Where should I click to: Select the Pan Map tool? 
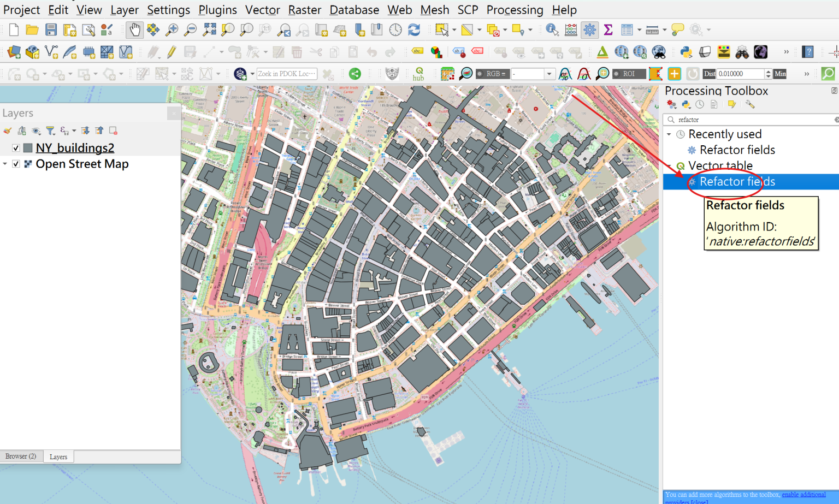click(x=134, y=30)
